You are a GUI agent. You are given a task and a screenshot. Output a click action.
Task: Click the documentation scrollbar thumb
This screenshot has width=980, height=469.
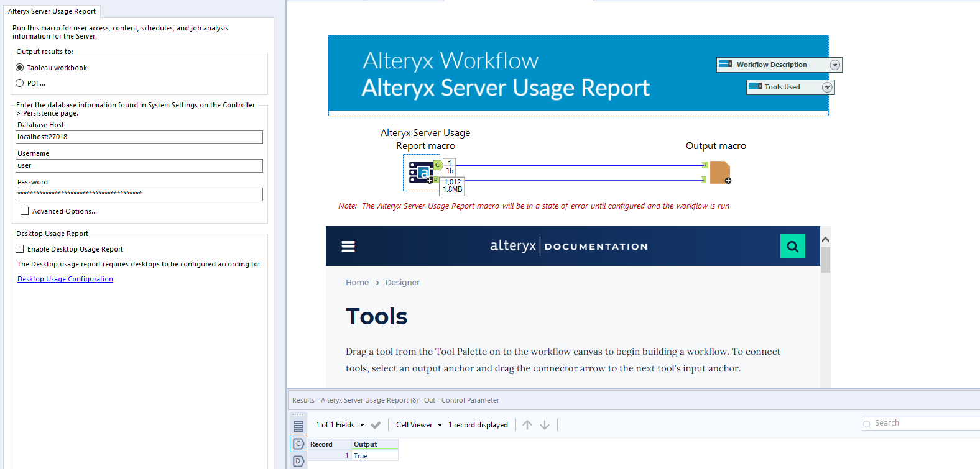[x=825, y=260]
